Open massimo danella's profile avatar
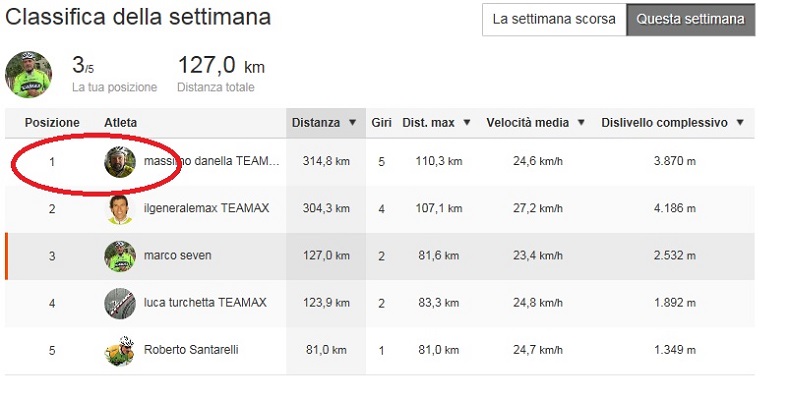Image resolution: width=790 pixels, height=397 pixels. pos(120,162)
